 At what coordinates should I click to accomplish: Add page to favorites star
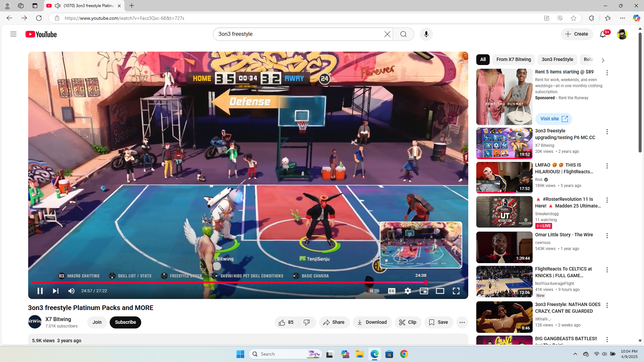point(574,18)
